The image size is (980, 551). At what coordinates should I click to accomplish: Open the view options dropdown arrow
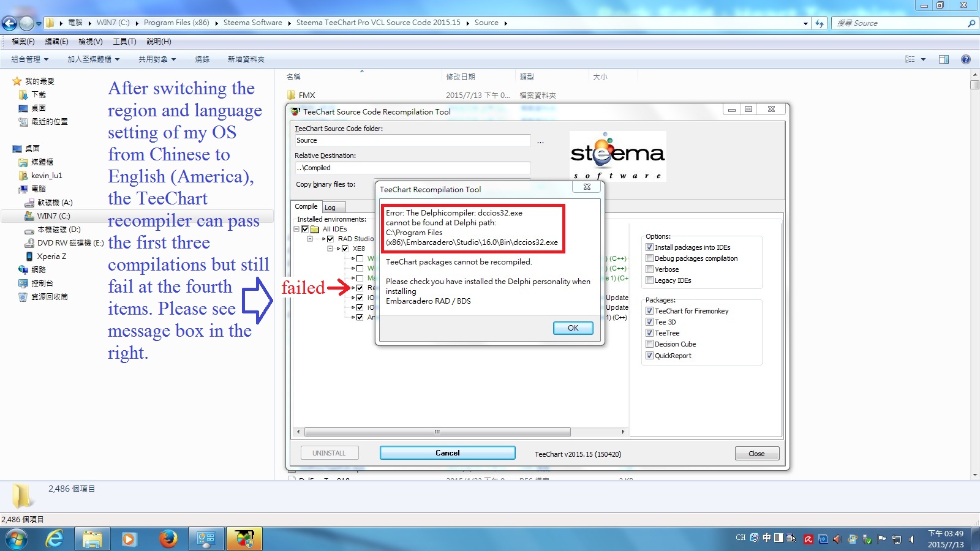coord(923,59)
